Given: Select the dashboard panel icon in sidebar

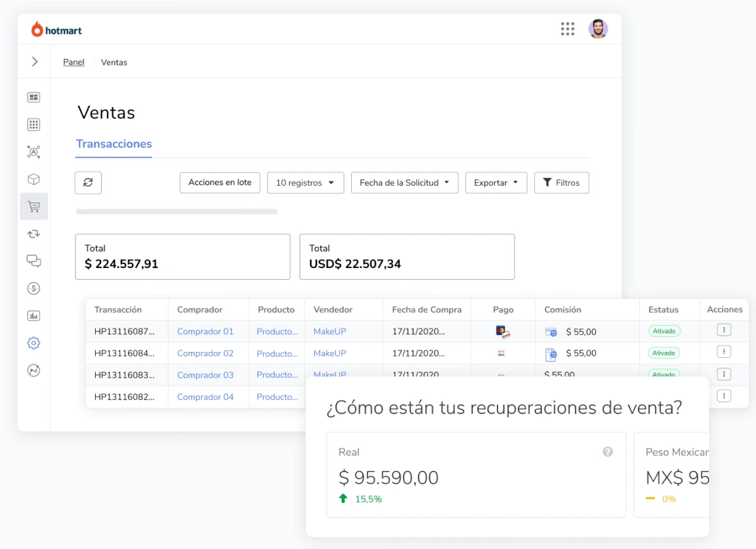Looking at the screenshot, I should click(33, 97).
